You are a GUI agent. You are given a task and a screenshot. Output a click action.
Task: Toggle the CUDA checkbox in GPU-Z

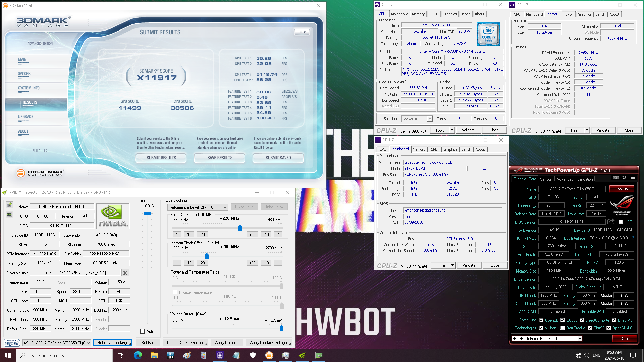562,320
